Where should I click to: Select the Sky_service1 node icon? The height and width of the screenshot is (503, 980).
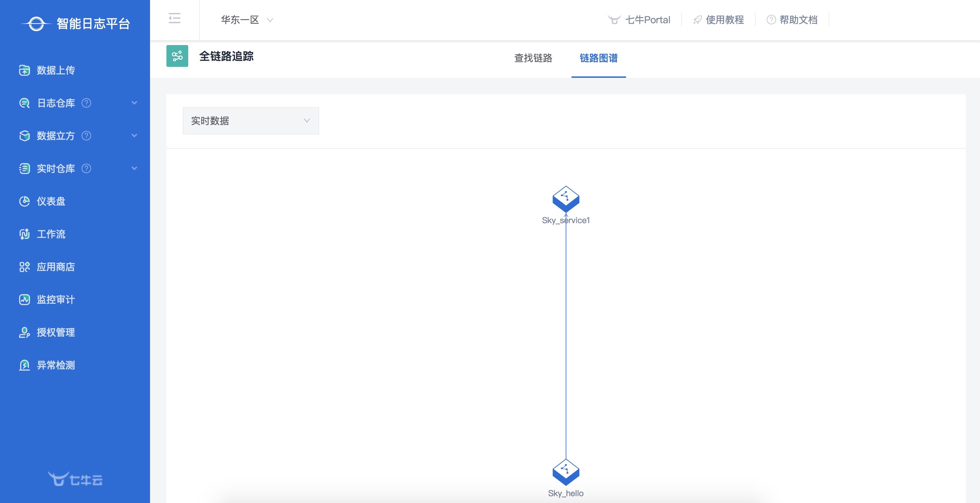coord(566,199)
